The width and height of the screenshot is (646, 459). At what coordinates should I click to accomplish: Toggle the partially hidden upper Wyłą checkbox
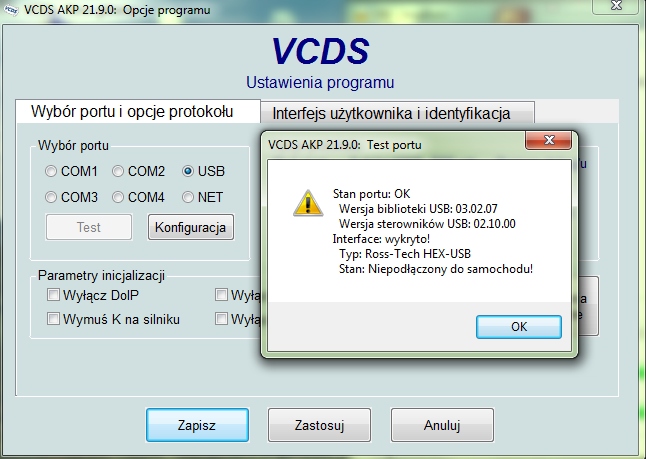pos(221,295)
